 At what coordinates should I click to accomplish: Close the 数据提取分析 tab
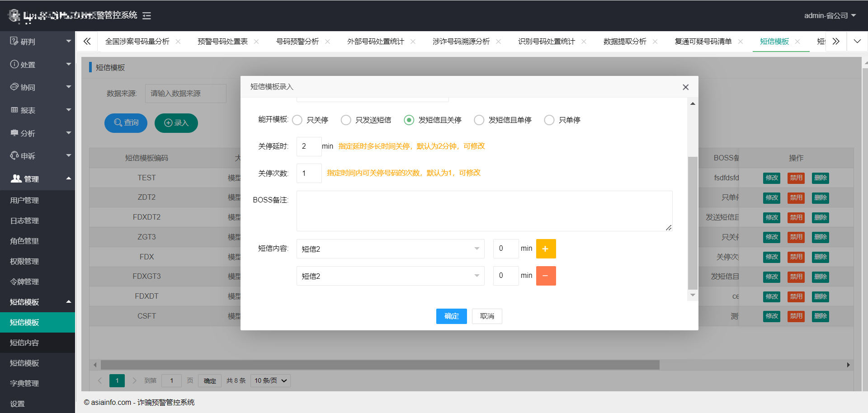pyautogui.click(x=655, y=42)
